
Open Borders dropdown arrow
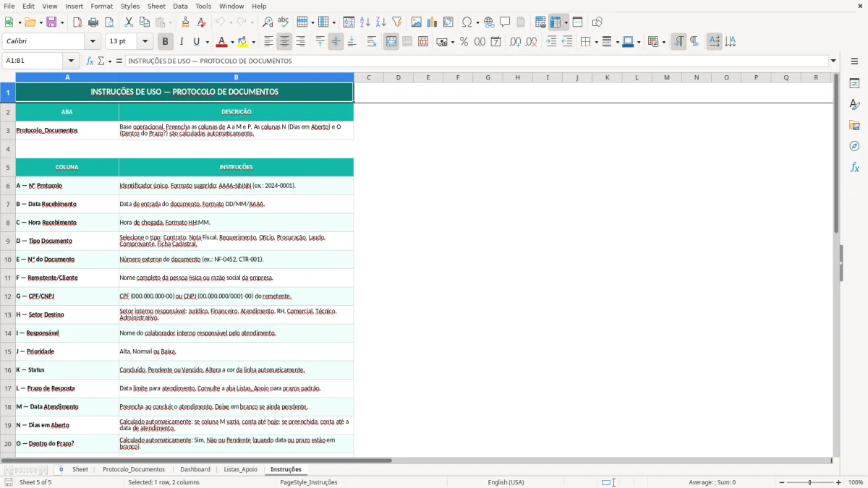coord(595,42)
